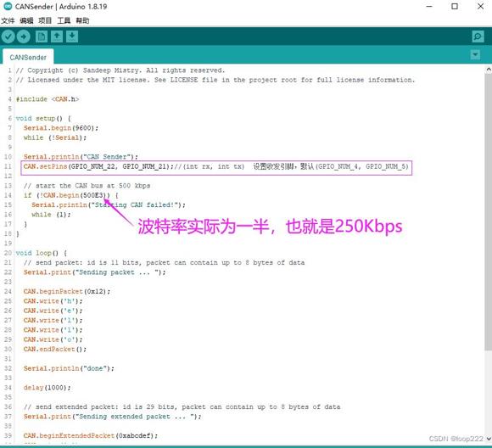Click 'CAN.endPacket();' line

[x=55, y=349]
